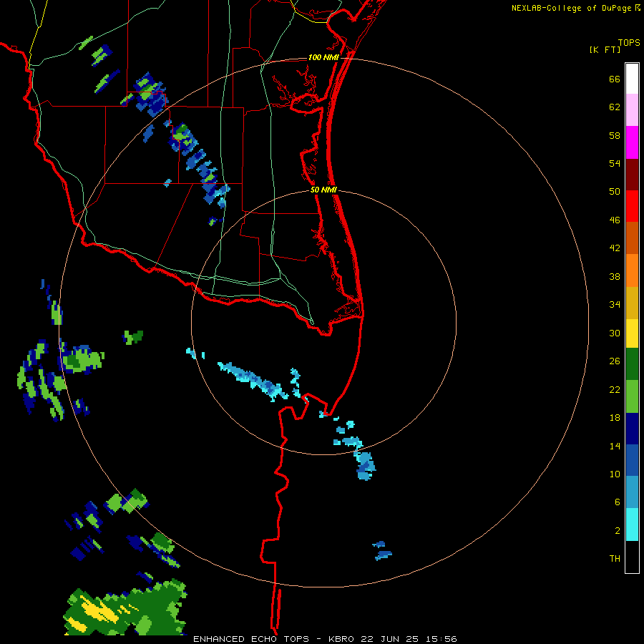Click the 34 legend value
Image resolution: width=644 pixels, height=644 pixels.
[x=615, y=304]
